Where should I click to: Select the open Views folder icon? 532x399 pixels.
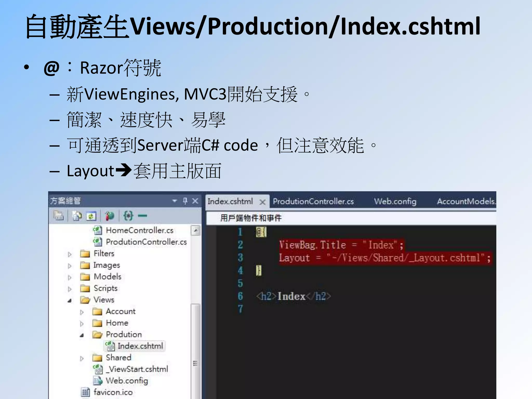[85, 300]
